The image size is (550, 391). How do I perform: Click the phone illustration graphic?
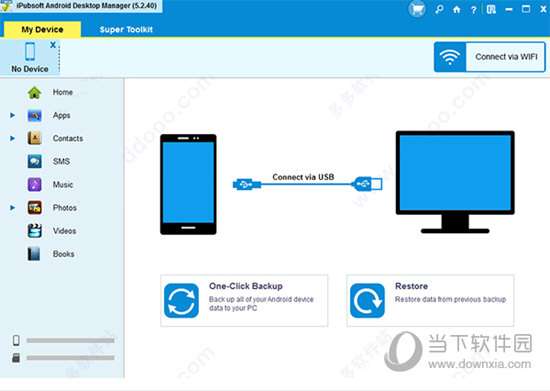coord(188,184)
